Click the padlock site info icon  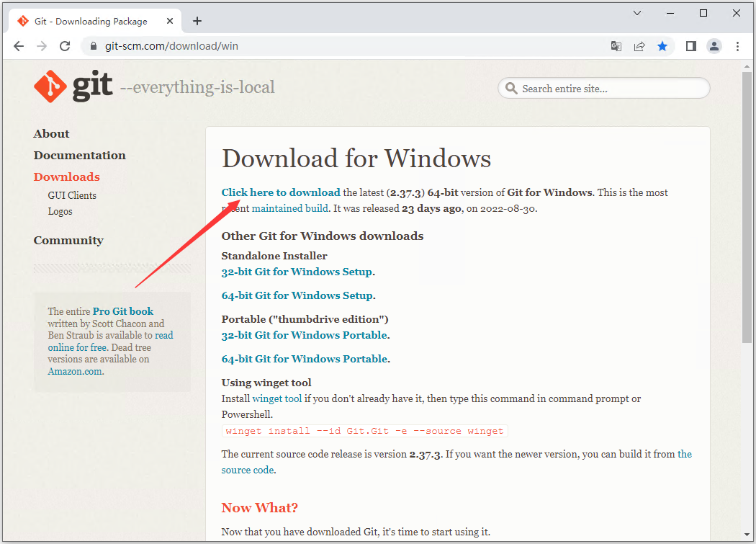point(94,46)
